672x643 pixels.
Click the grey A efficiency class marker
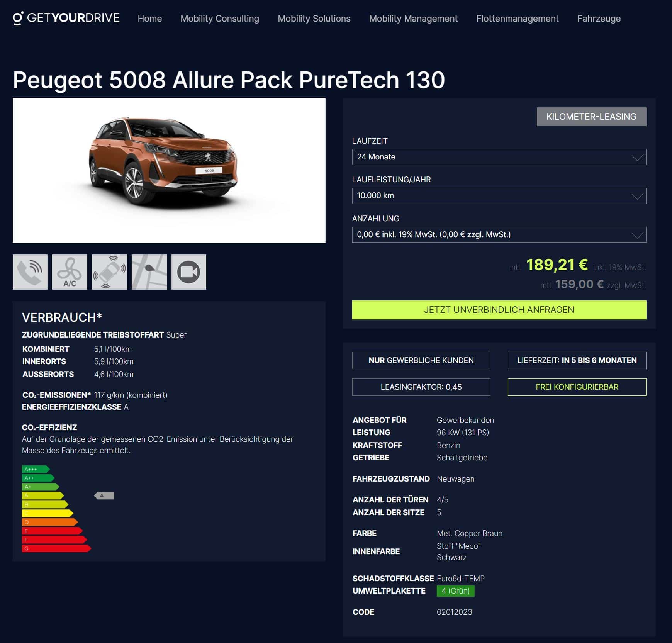pyautogui.click(x=104, y=495)
